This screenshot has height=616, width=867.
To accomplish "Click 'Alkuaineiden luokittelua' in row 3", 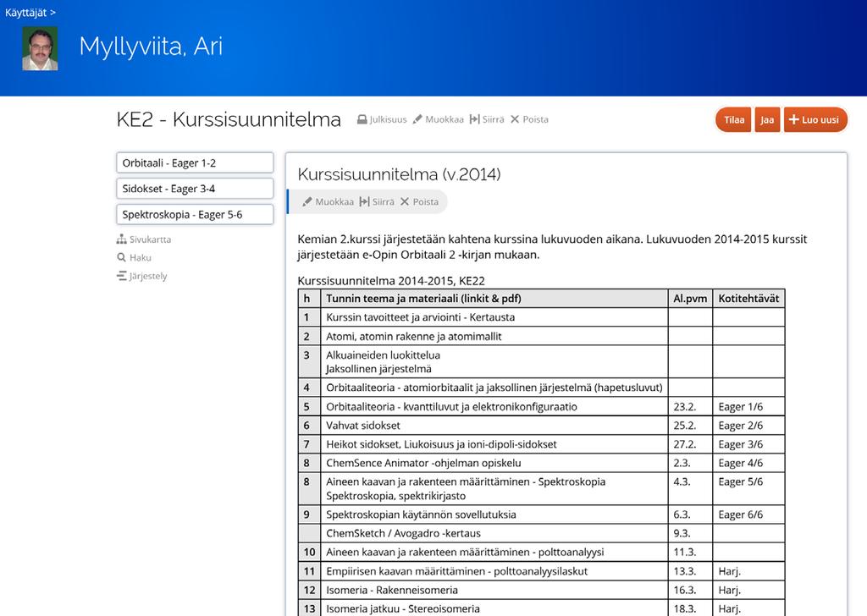I will point(384,355).
